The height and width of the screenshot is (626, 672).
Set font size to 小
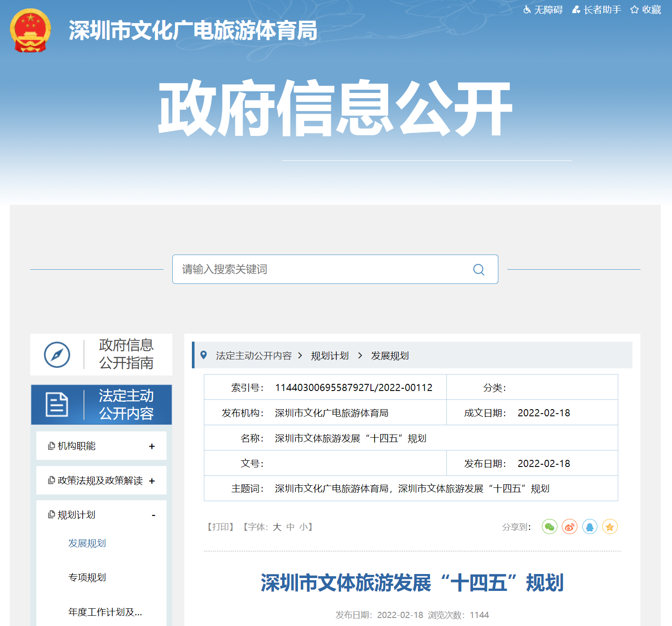[x=303, y=527]
